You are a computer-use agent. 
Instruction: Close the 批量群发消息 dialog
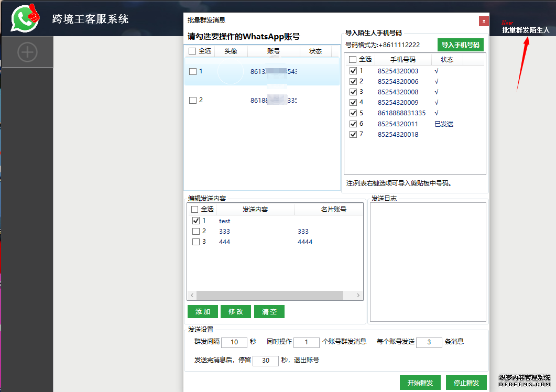coord(483,21)
